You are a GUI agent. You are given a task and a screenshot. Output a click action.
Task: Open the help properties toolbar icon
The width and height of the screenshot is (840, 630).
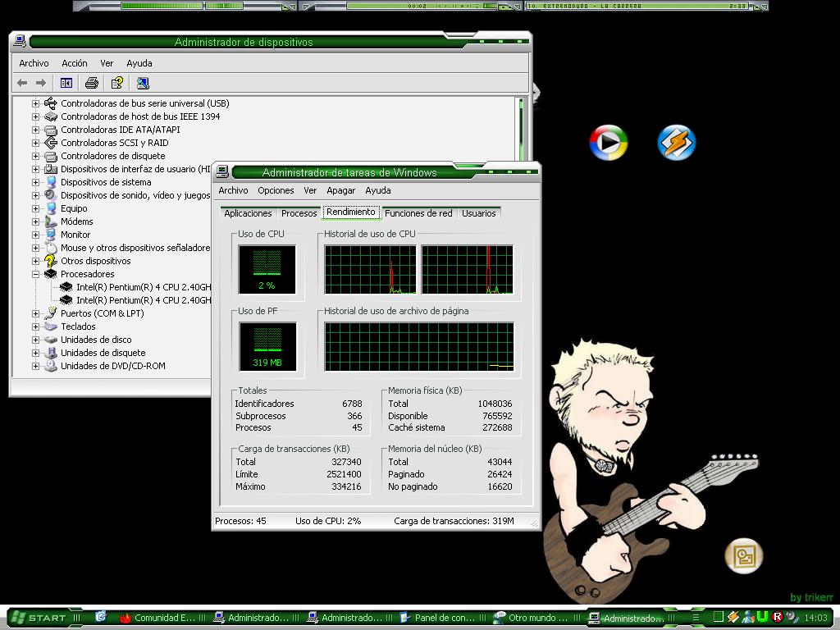pos(116,83)
